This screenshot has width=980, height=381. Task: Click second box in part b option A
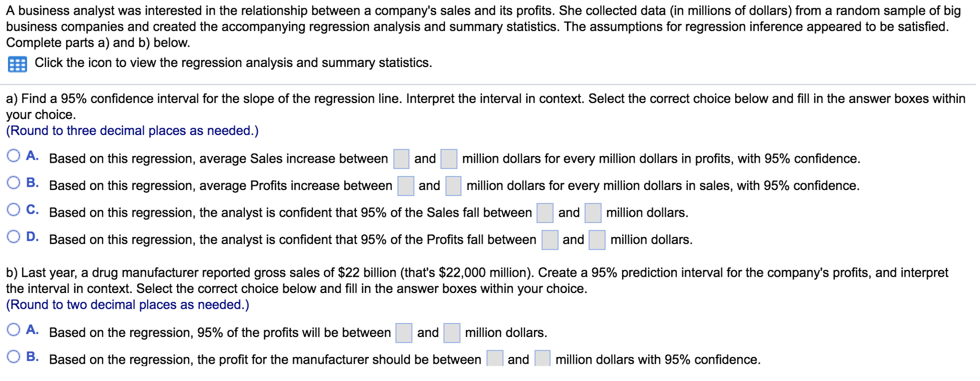coord(452,333)
